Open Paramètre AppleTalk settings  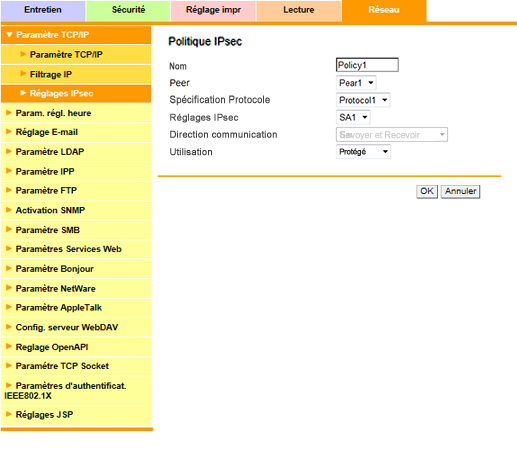tap(76, 308)
